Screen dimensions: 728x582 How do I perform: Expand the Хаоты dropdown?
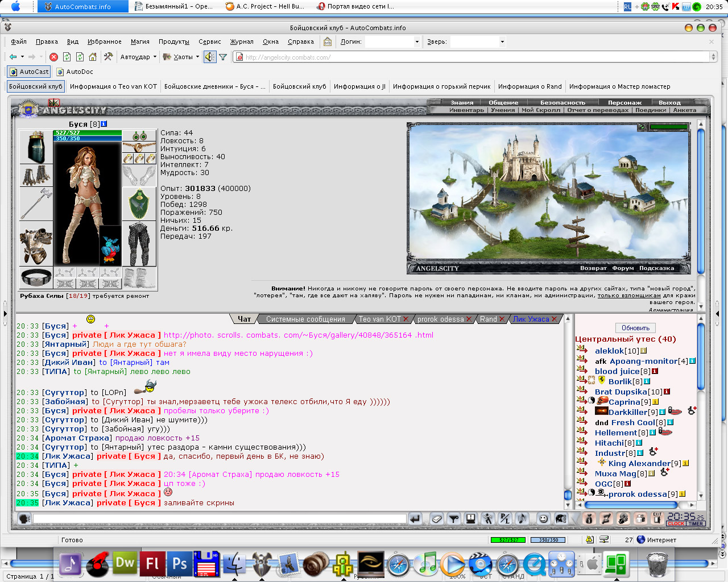181,57
